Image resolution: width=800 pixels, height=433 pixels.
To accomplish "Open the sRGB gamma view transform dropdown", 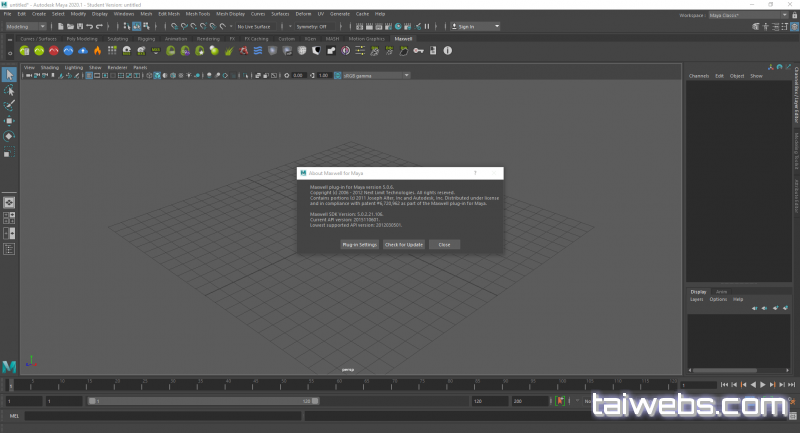I will 375,75.
